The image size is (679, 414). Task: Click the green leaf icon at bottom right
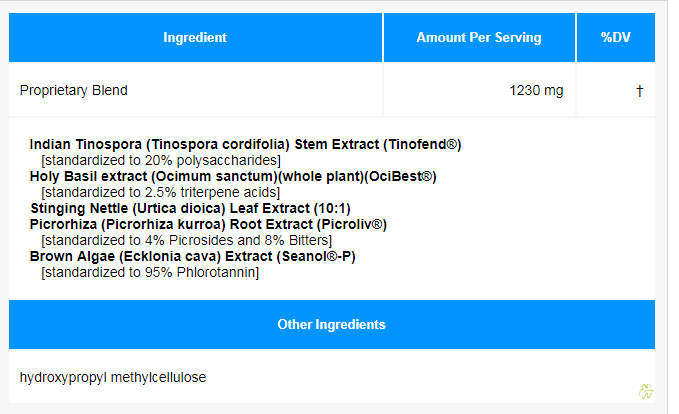click(646, 392)
